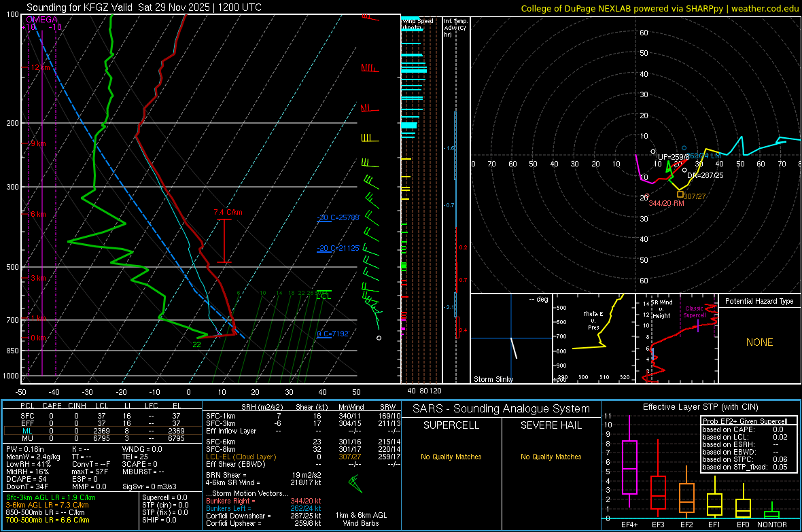
Task: Select the EFF parcel row
Action: click(x=103, y=423)
